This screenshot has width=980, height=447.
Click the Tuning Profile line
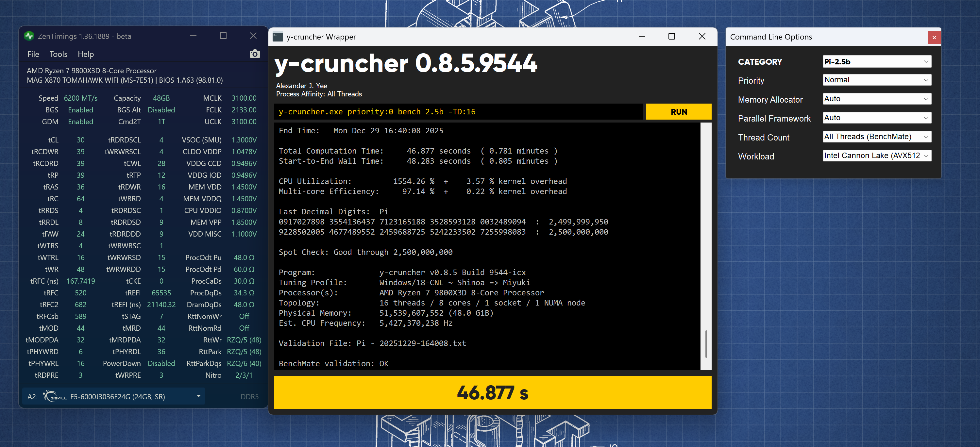(404, 283)
